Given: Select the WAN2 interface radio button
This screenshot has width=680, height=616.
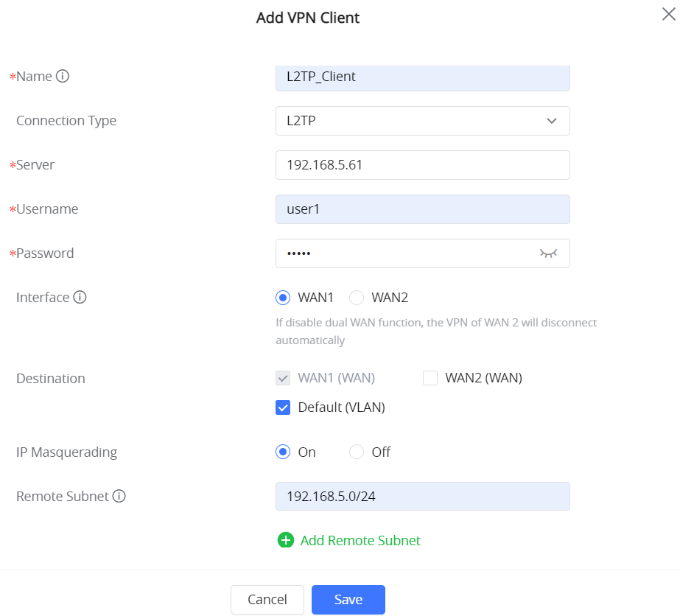Looking at the screenshot, I should point(357,298).
